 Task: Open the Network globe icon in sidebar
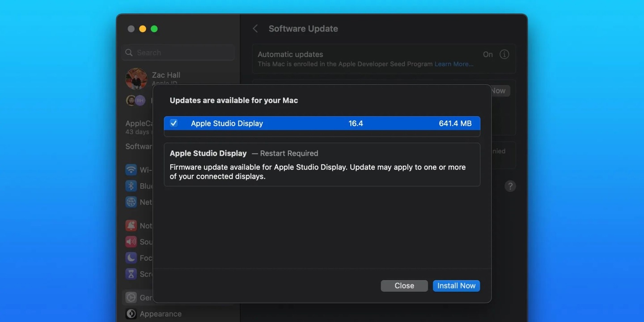coord(131,202)
